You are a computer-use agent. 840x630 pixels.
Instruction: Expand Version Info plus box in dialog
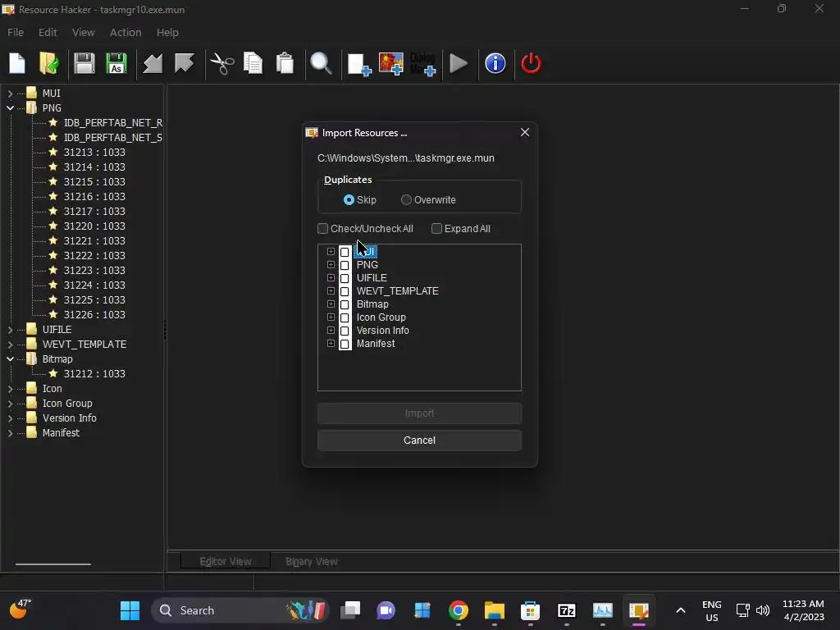coord(331,330)
